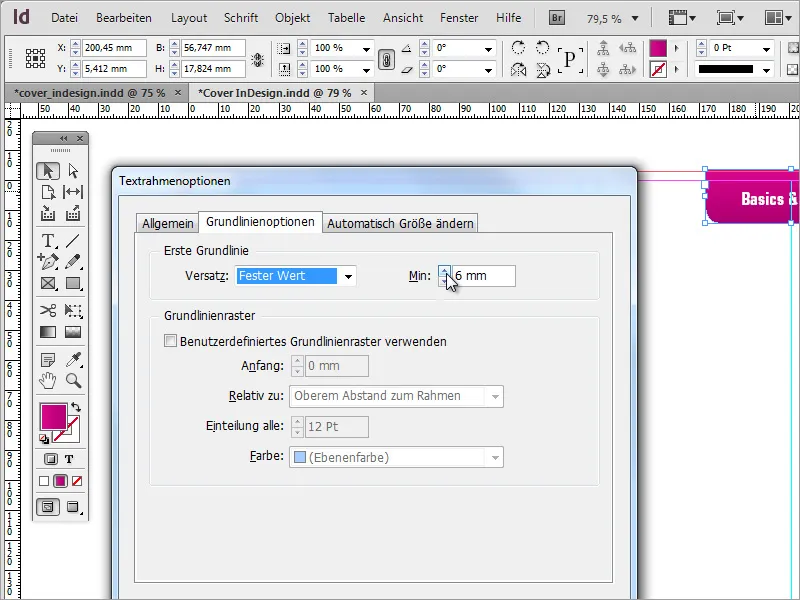The image size is (800, 600).
Task: Open the zoom level dropdown 79,5 %
Action: click(635, 19)
